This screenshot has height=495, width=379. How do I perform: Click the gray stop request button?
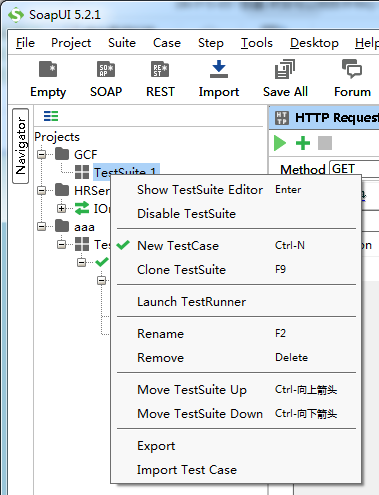pyautogui.click(x=325, y=143)
